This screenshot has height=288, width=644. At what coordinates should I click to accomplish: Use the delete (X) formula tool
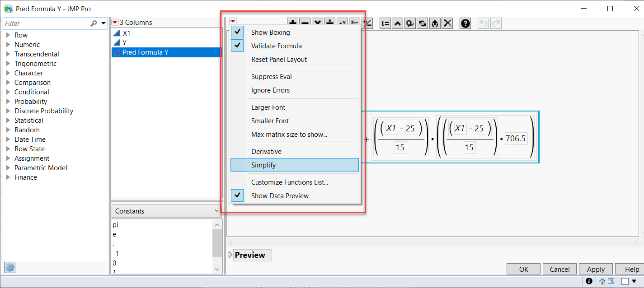[447, 23]
